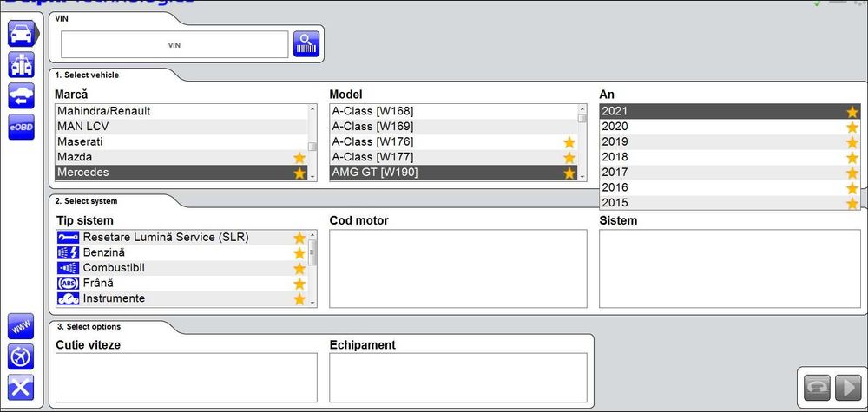The width and height of the screenshot is (868, 412).
Task: Open the www web browser icon
Action: pyautogui.click(x=21, y=327)
